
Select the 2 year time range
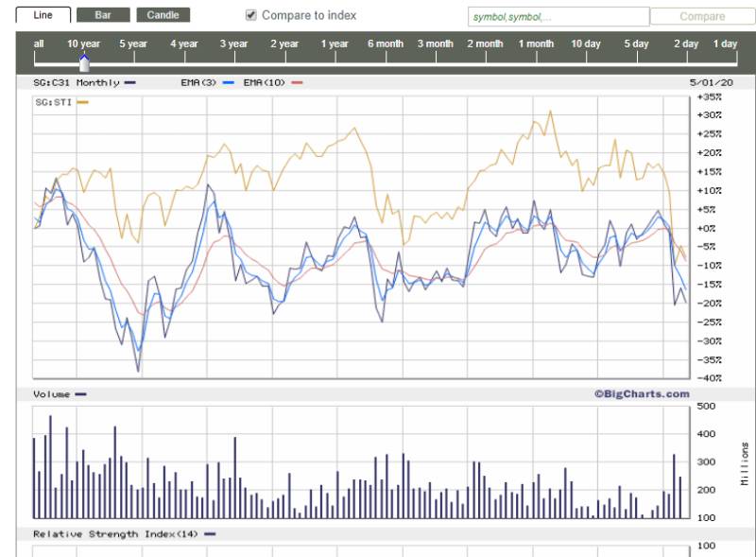pyautogui.click(x=284, y=44)
